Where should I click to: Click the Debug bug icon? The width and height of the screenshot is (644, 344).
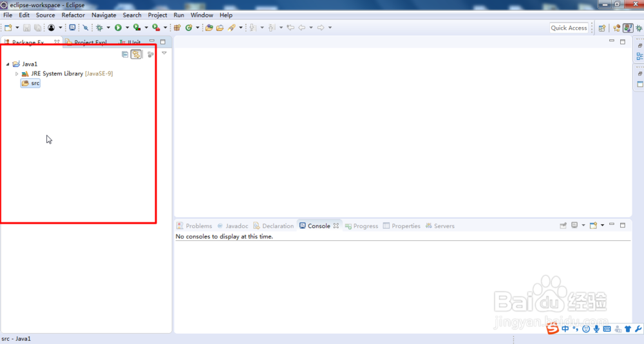(x=99, y=28)
